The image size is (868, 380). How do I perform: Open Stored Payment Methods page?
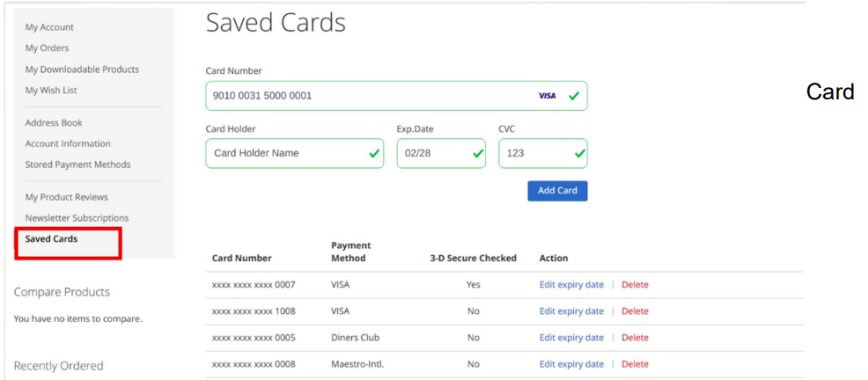77,164
